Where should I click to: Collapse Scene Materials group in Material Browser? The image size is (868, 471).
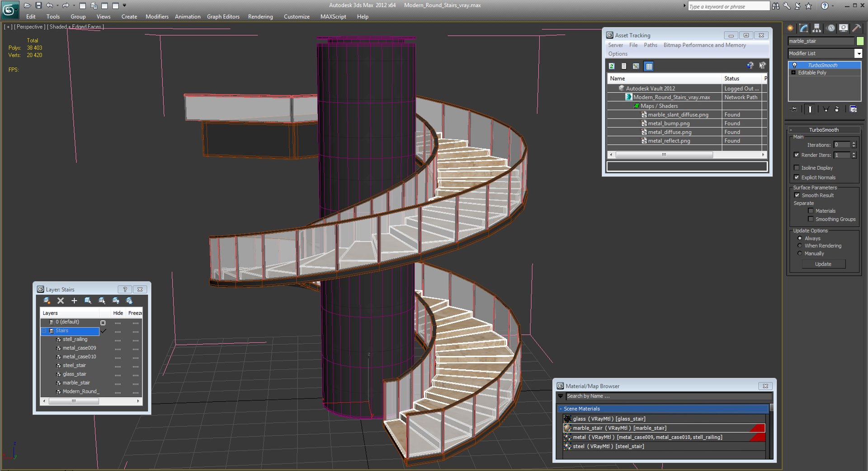(561, 409)
